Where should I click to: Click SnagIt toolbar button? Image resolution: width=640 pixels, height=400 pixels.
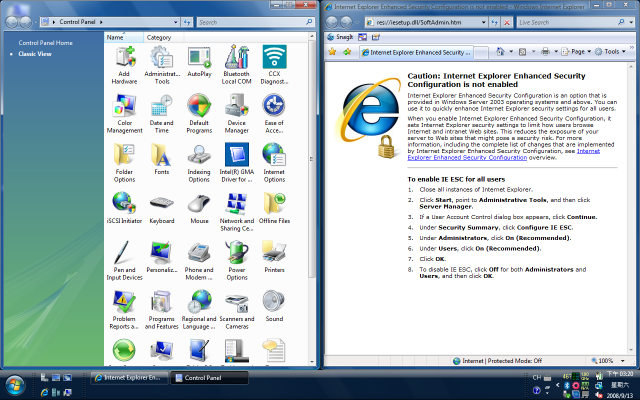340,37
